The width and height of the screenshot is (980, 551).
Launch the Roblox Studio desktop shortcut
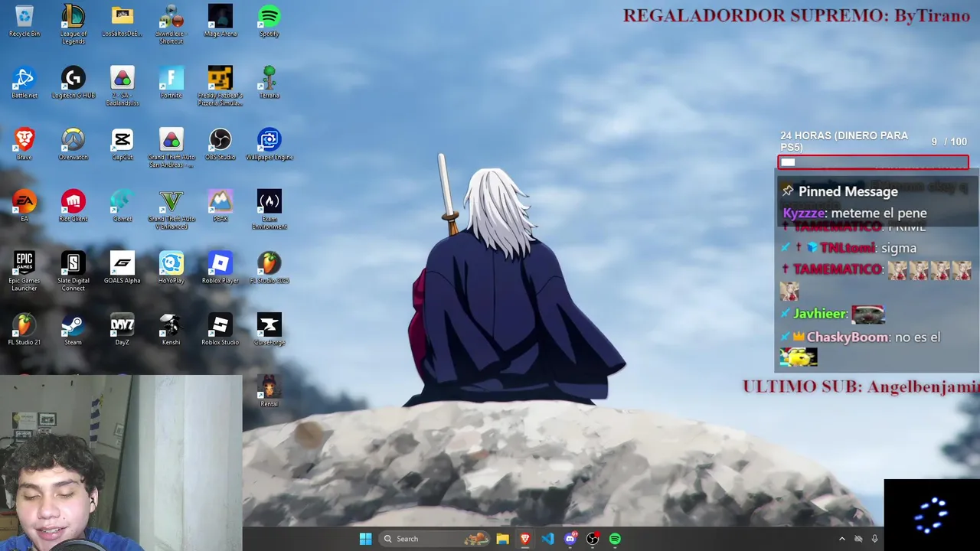point(220,331)
